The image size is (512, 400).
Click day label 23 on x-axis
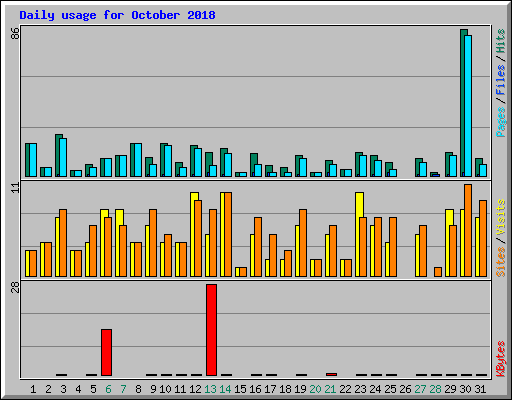pos(360,389)
